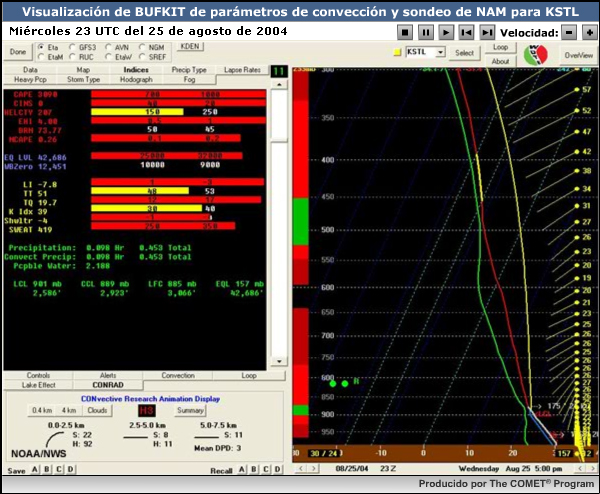Open the Lapse Rates tab
This screenshot has width=600, height=494.
click(x=242, y=70)
